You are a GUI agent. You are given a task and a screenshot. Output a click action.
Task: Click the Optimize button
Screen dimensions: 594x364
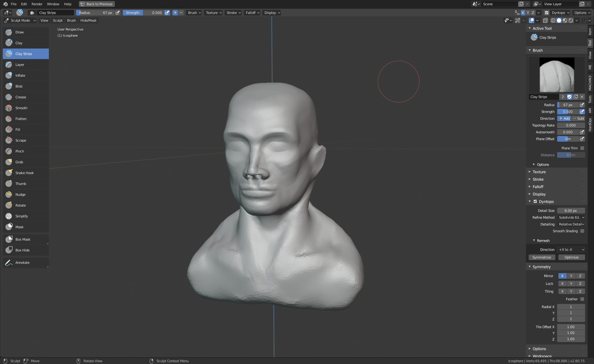click(571, 257)
